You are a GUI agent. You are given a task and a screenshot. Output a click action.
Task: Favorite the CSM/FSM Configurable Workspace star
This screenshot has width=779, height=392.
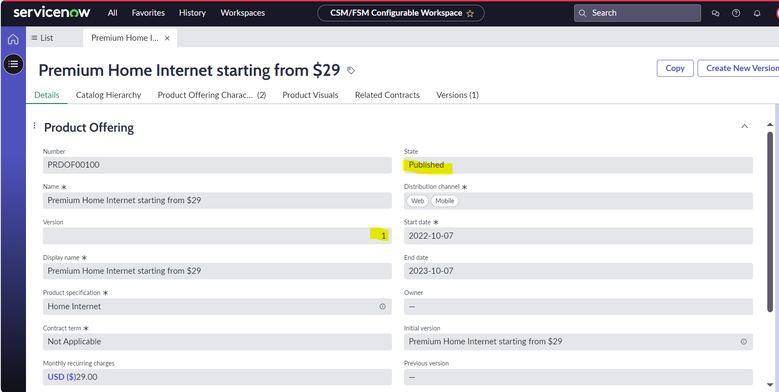(470, 13)
